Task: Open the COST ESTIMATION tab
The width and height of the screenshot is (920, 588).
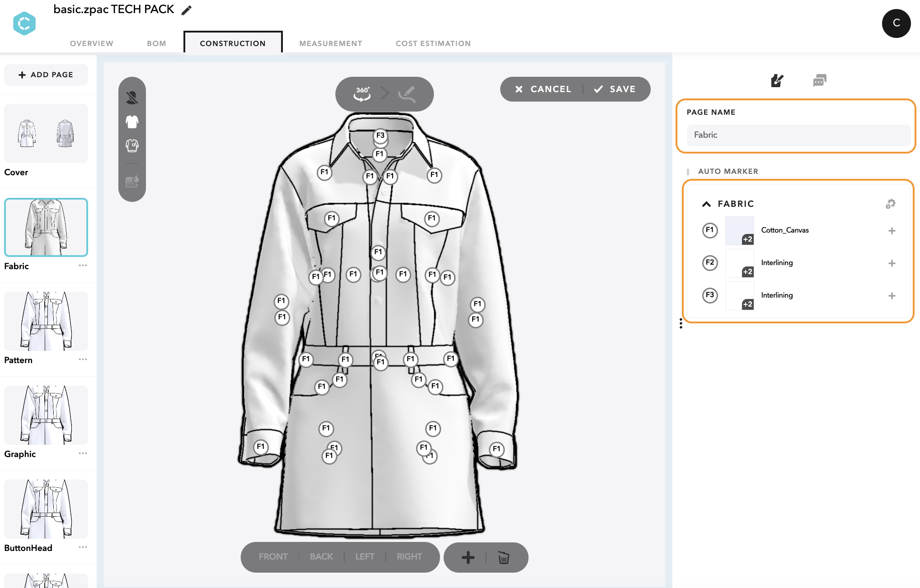Action: [433, 43]
